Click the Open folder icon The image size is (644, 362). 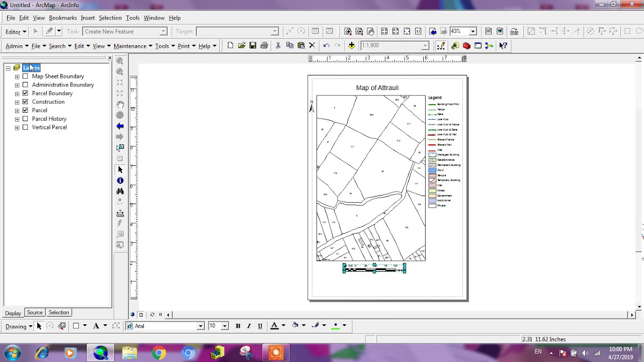click(x=242, y=45)
